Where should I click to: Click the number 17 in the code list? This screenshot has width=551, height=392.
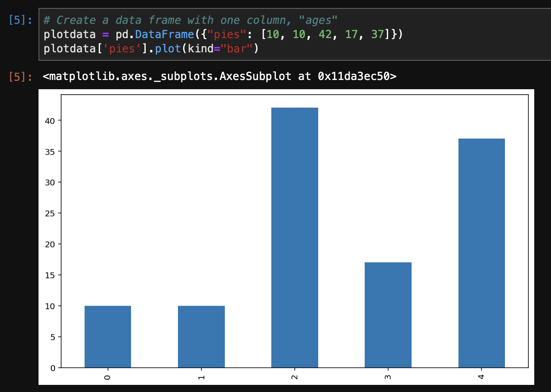click(351, 34)
